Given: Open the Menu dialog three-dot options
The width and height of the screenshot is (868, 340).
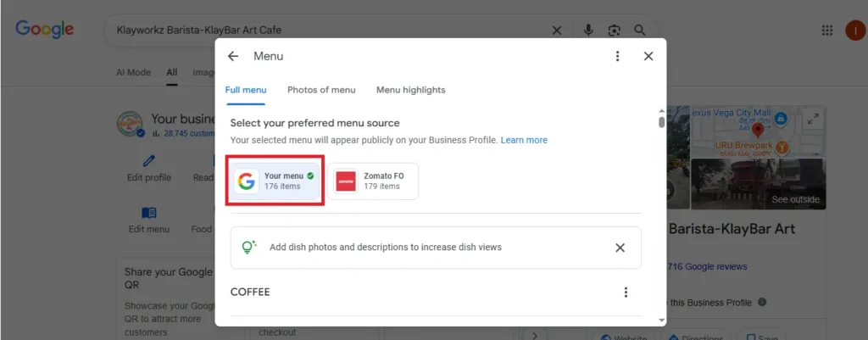Looking at the screenshot, I should (x=618, y=56).
